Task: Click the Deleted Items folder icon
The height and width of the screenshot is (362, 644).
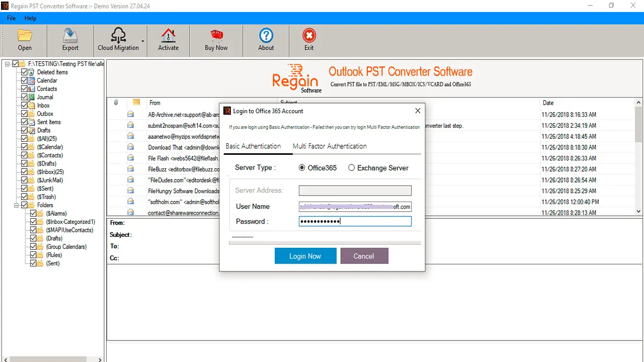Action: [32, 72]
